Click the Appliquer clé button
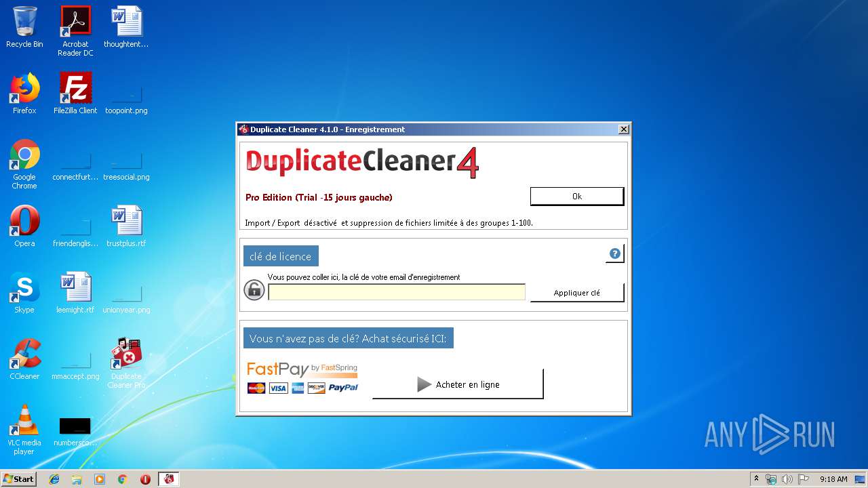 pos(577,293)
